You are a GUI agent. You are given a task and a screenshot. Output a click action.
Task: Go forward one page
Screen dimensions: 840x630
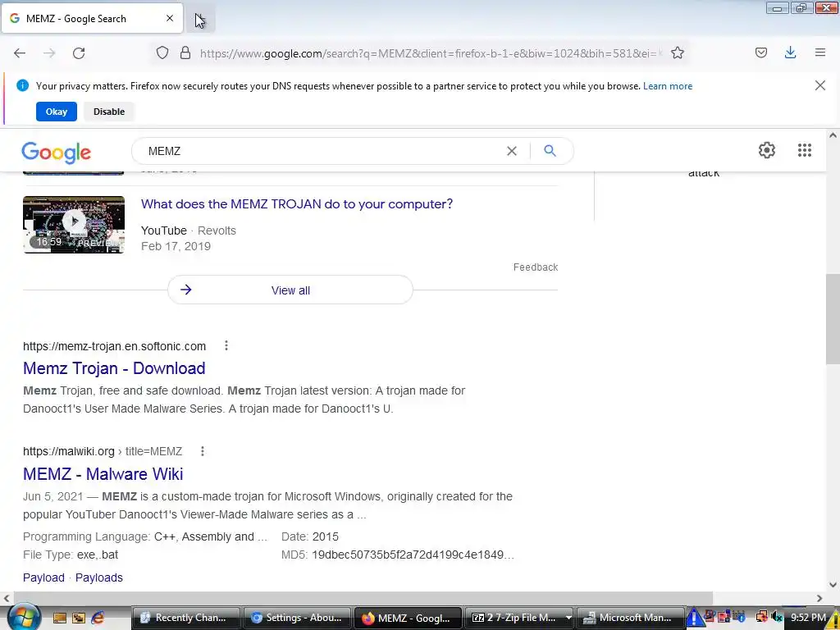49,53
